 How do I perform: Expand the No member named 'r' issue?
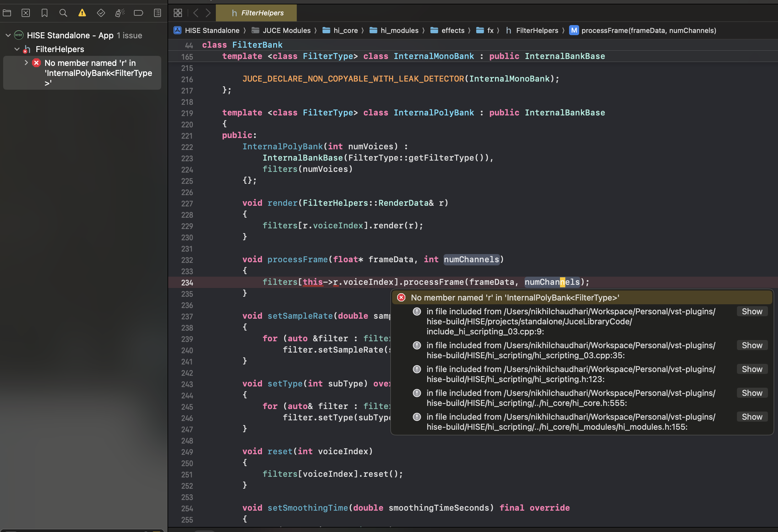[26, 63]
